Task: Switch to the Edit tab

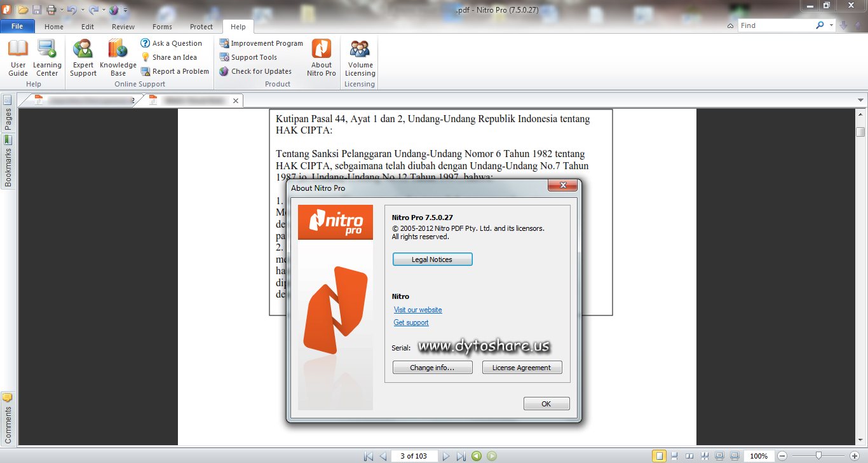Action: [88, 27]
